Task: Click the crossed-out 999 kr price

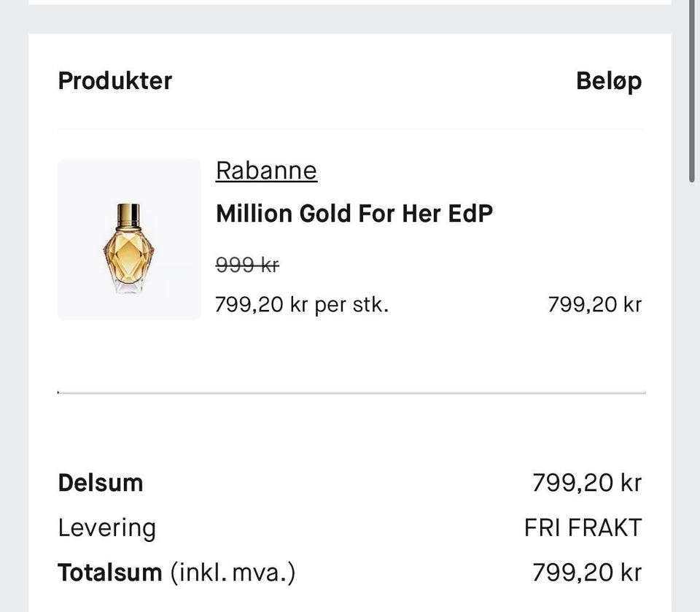Action: [x=247, y=266]
